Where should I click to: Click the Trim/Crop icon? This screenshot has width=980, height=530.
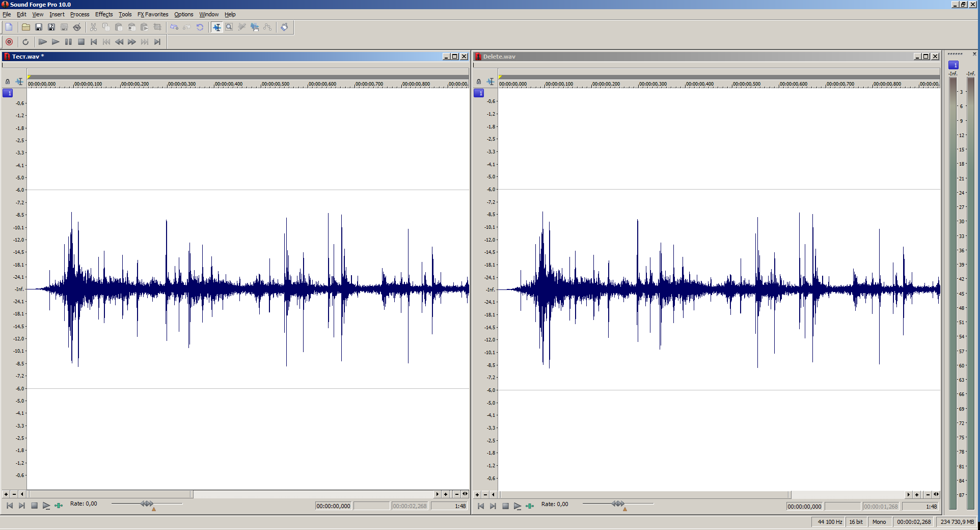coord(157,27)
